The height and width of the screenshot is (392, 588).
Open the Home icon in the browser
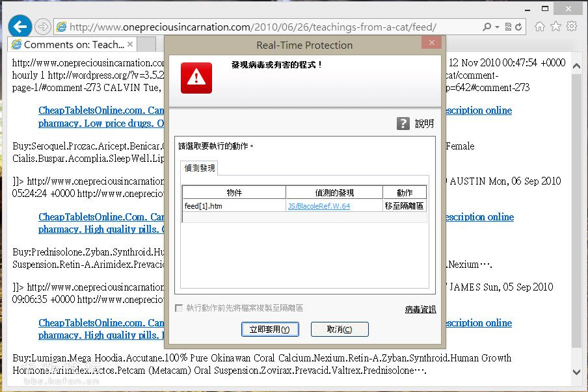tap(540, 26)
